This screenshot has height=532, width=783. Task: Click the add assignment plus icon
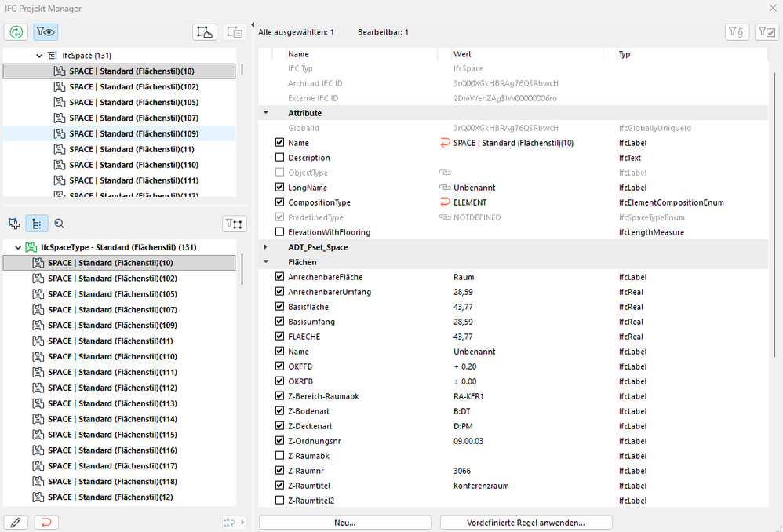[14, 224]
